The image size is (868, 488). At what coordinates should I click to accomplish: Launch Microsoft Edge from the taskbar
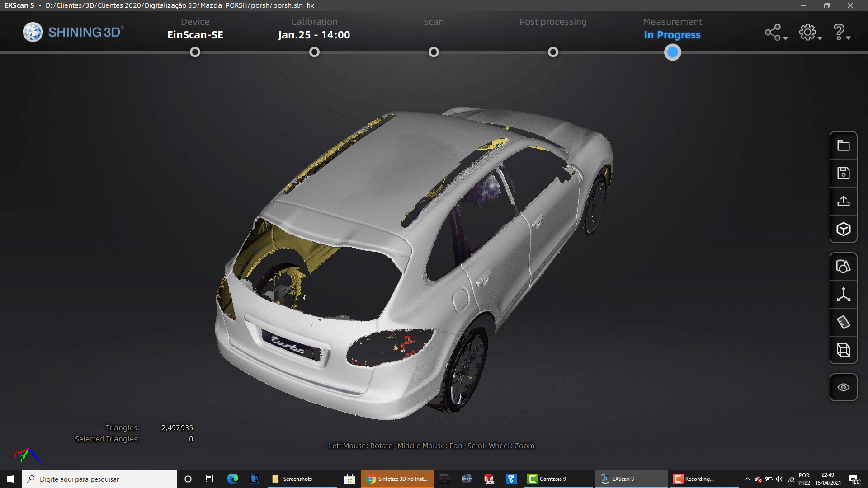[233, 479]
